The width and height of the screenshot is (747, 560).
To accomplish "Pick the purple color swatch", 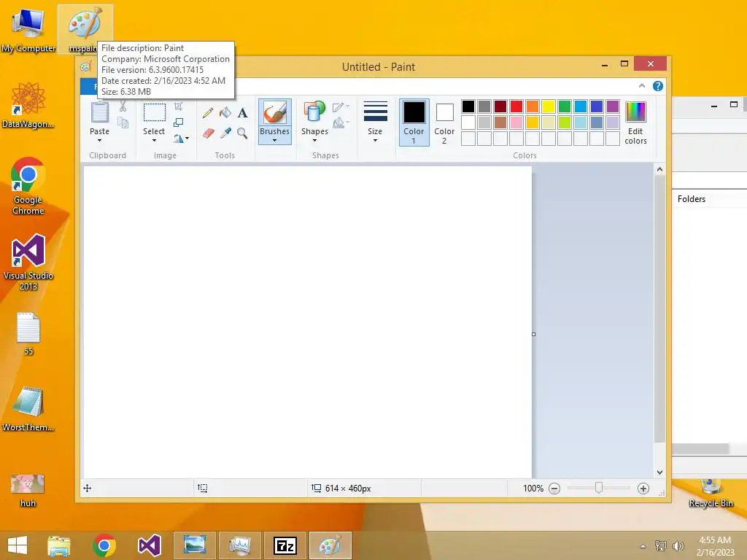I will [x=613, y=106].
